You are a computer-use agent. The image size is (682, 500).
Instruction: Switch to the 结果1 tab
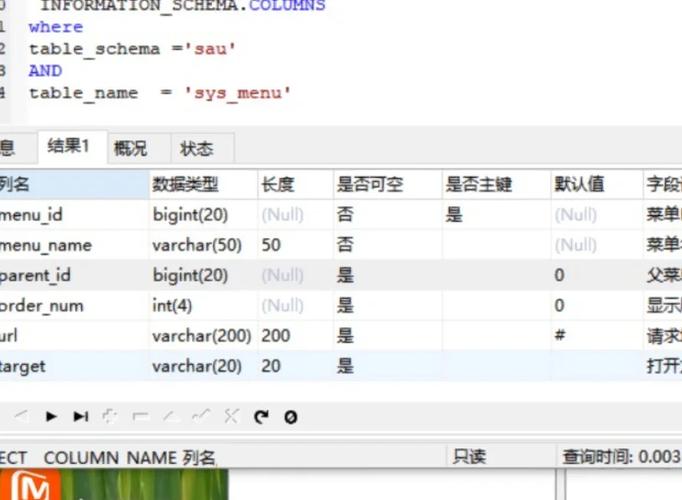[x=68, y=147]
